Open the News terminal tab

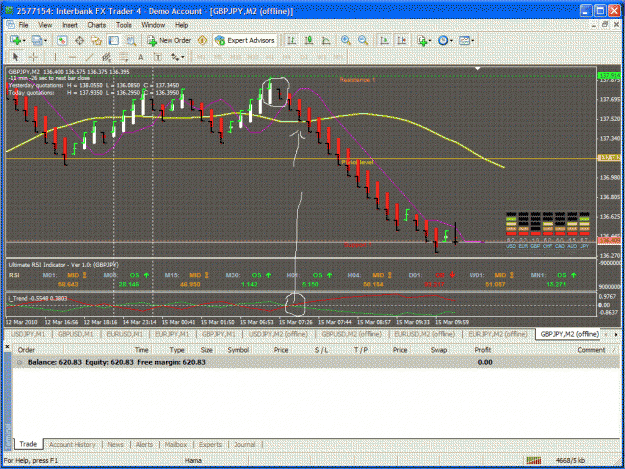tap(116, 444)
